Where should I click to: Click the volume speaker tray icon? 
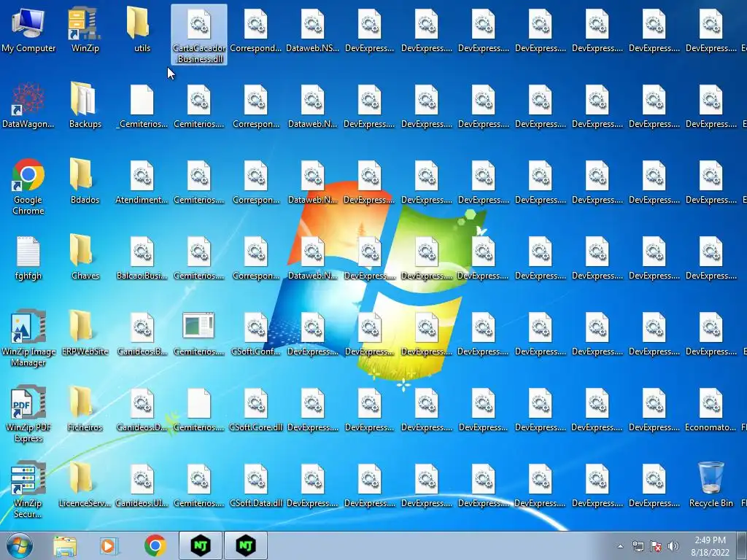pos(673,546)
